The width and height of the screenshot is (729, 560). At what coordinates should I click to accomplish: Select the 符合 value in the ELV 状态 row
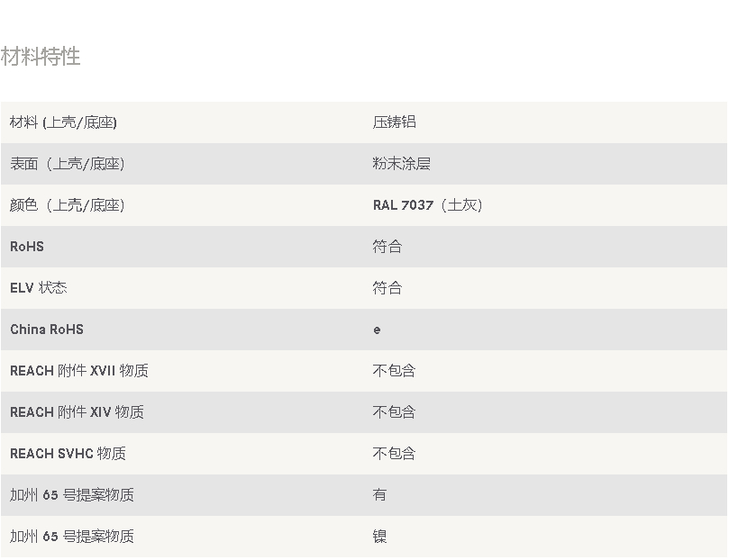[387, 288]
